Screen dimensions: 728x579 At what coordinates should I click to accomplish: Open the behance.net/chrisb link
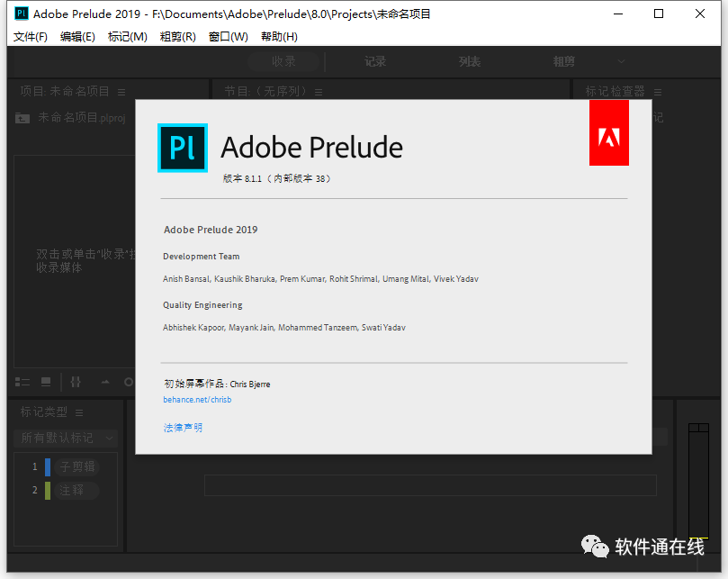tap(197, 400)
